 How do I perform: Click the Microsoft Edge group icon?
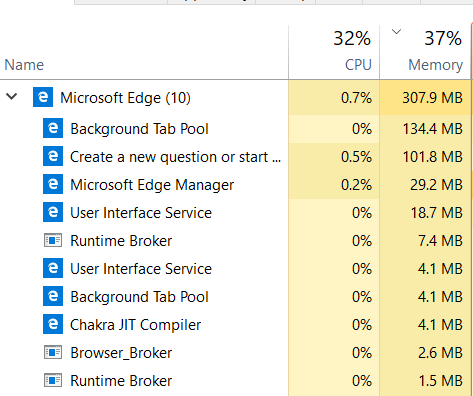coord(43,97)
